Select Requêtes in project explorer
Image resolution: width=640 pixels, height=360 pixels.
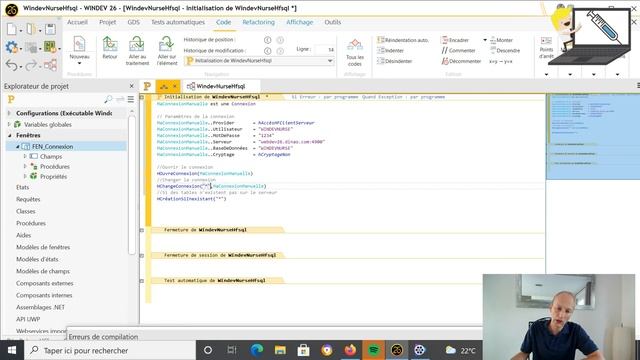coord(28,199)
